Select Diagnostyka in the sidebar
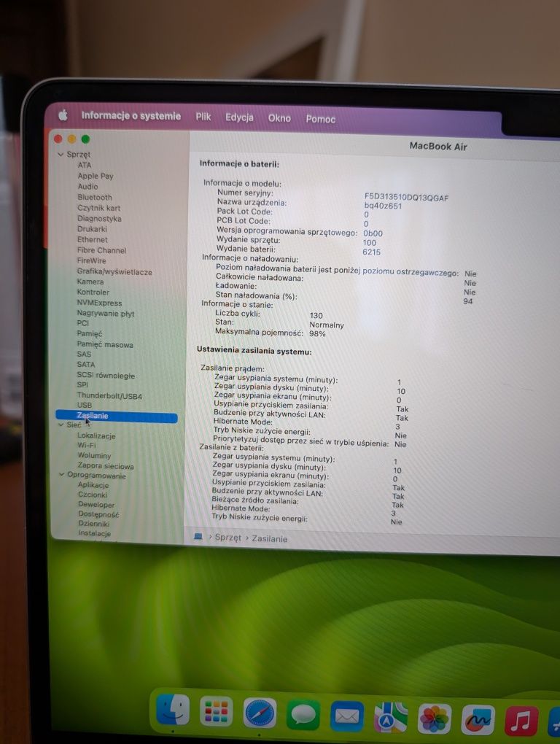 coord(99,219)
